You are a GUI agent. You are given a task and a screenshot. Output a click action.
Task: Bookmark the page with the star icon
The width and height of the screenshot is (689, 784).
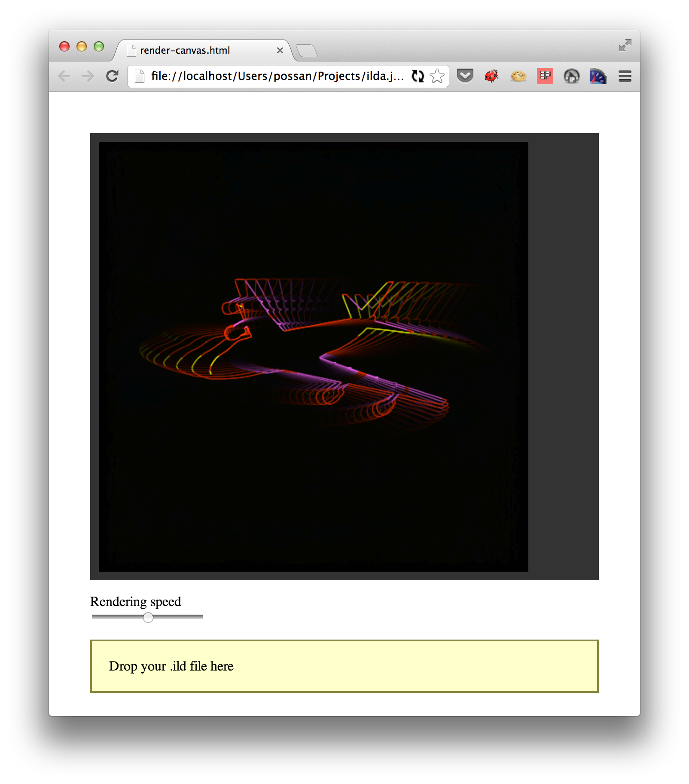pyautogui.click(x=437, y=76)
